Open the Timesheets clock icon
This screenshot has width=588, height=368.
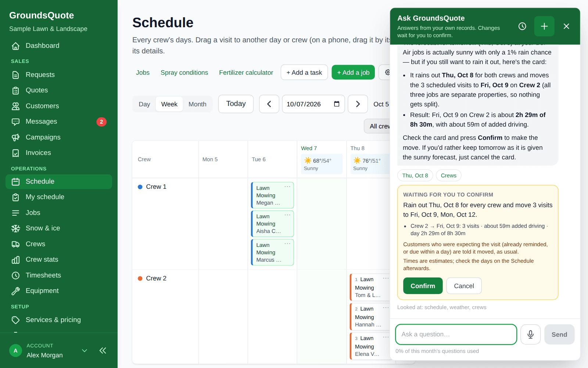click(15, 276)
